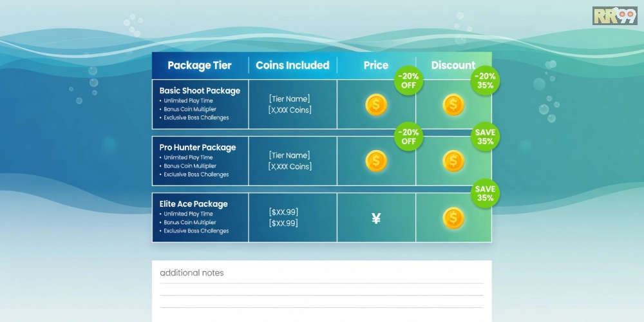Click the -20% OFF badge on Basic Shoot row
Viewport: 644px width, 322px height.
[x=409, y=80]
